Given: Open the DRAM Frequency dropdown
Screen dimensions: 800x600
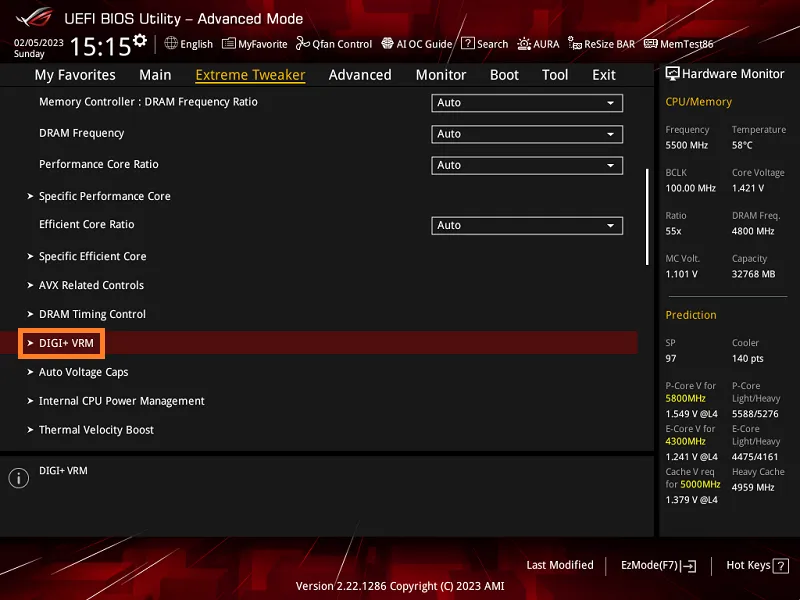Looking at the screenshot, I should point(526,133).
